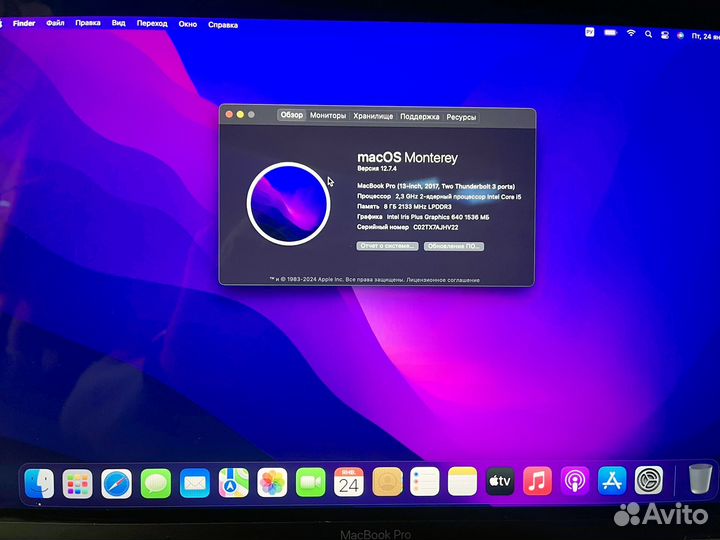Viewport: 720px width, 540px height.
Task: Click the battery status icon
Action: (x=611, y=32)
